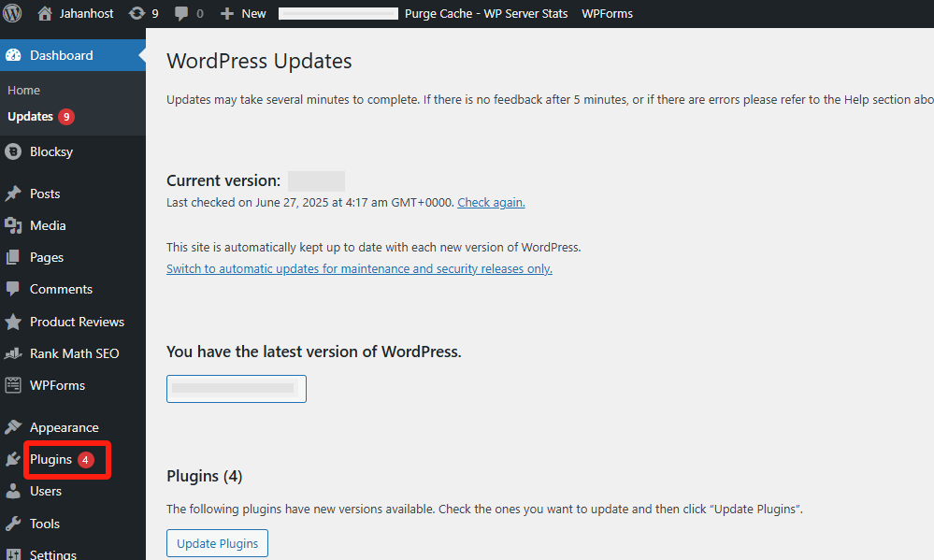Click the Rank Math SEO chart icon
934x560 pixels.
click(13, 353)
